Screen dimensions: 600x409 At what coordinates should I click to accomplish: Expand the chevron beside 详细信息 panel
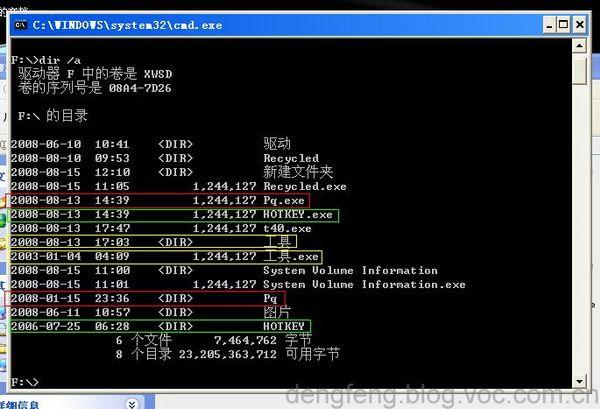pyautogui.click(x=132, y=404)
